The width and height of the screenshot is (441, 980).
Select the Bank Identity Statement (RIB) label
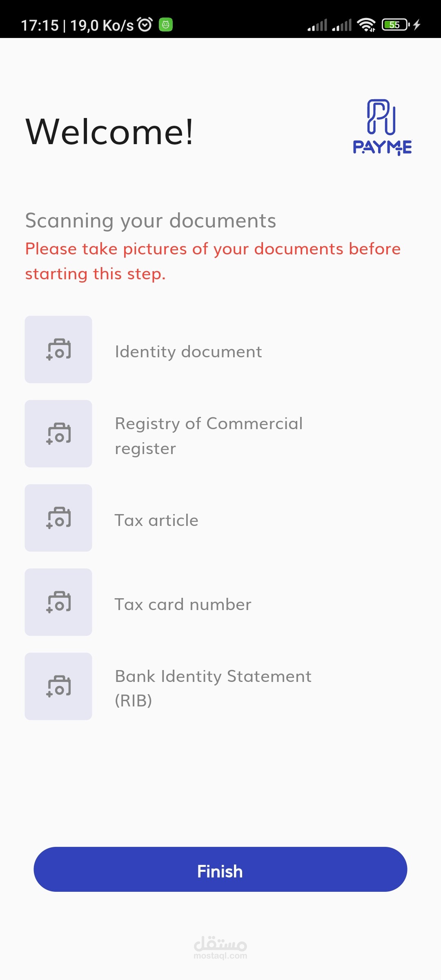pos(213,688)
